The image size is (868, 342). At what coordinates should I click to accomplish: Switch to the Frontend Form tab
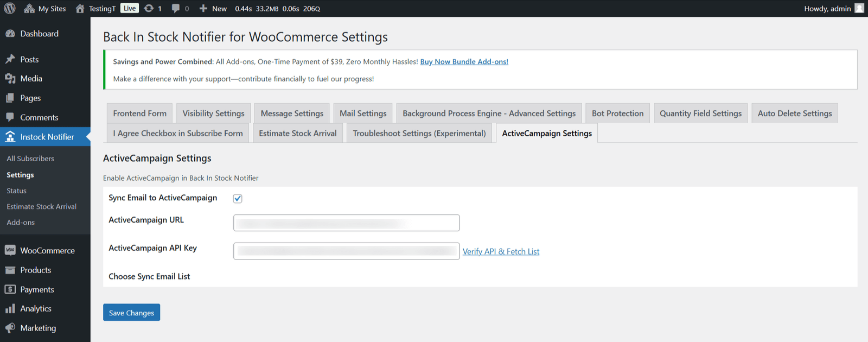140,113
